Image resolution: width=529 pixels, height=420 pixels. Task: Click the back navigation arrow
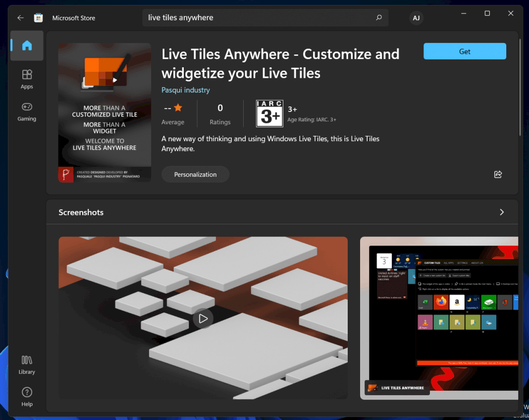click(20, 17)
